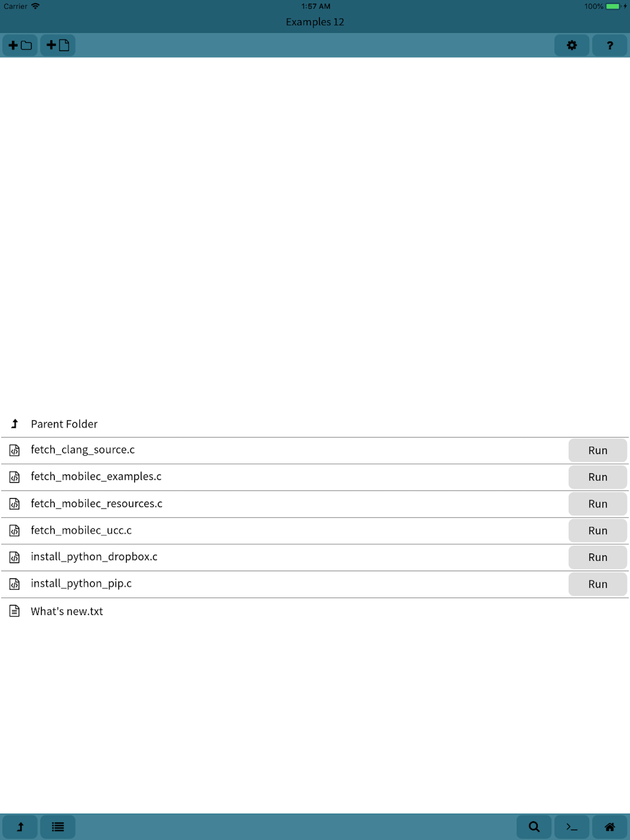Run install_python_pip.c
Viewport: 630px width, 840px height.
597,584
